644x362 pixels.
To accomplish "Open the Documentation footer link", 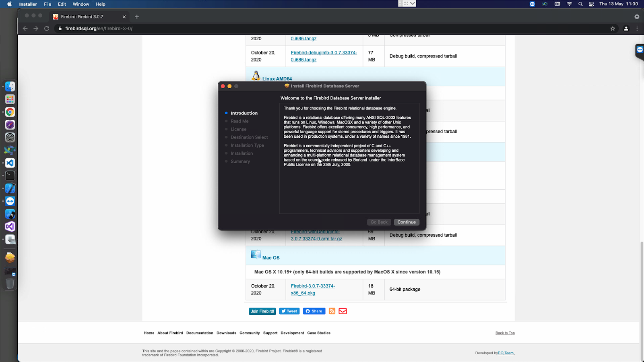I will pos(200,333).
